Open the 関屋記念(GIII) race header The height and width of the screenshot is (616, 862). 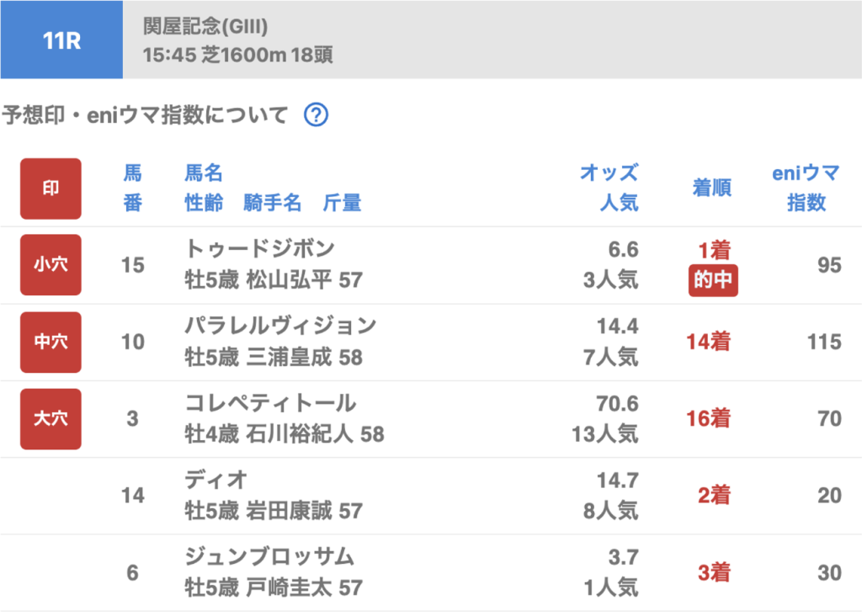pos(206,27)
